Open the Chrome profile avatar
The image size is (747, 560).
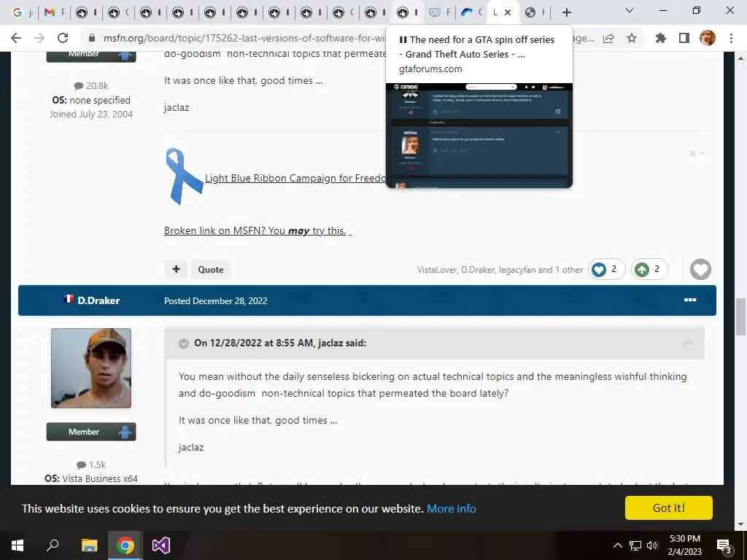708,38
